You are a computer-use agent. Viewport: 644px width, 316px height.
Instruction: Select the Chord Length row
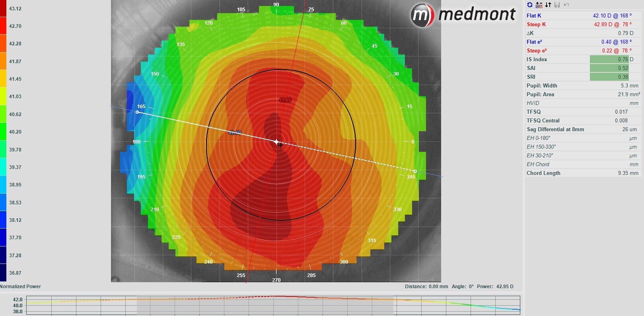tap(583, 173)
